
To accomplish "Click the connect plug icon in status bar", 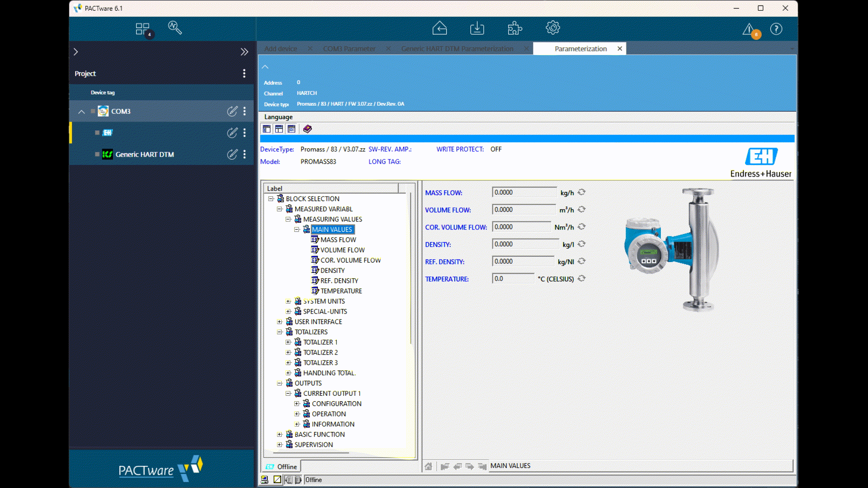I will point(288,480).
